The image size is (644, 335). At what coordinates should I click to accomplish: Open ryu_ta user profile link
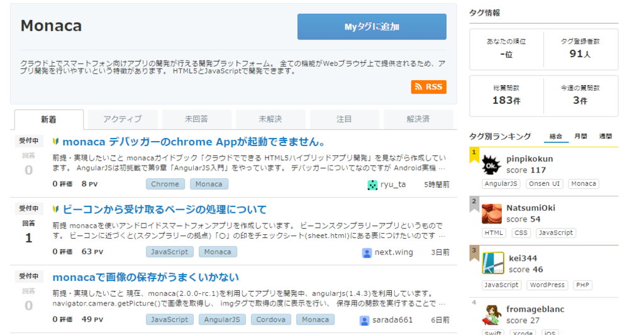click(393, 185)
